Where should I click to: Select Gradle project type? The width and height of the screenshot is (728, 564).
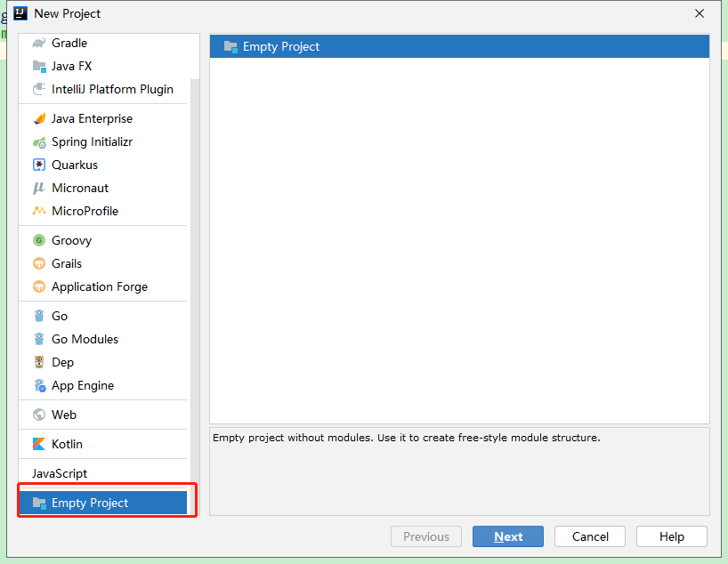[x=102, y=43]
